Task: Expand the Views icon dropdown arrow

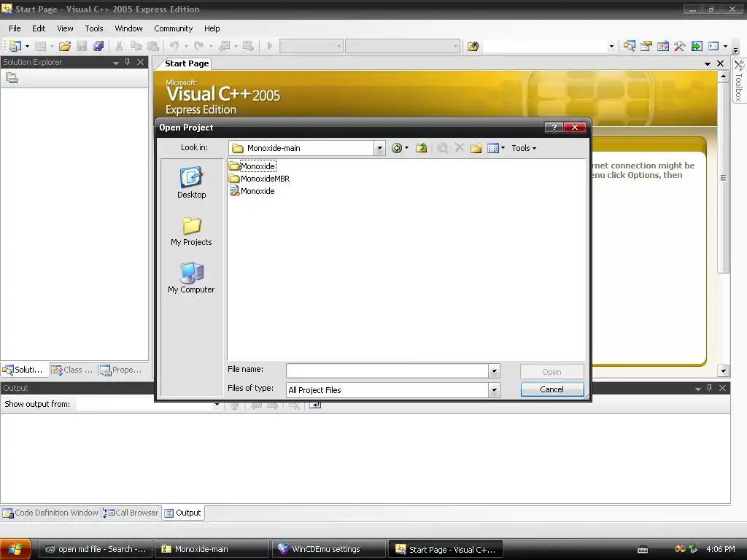Action: [503, 148]
